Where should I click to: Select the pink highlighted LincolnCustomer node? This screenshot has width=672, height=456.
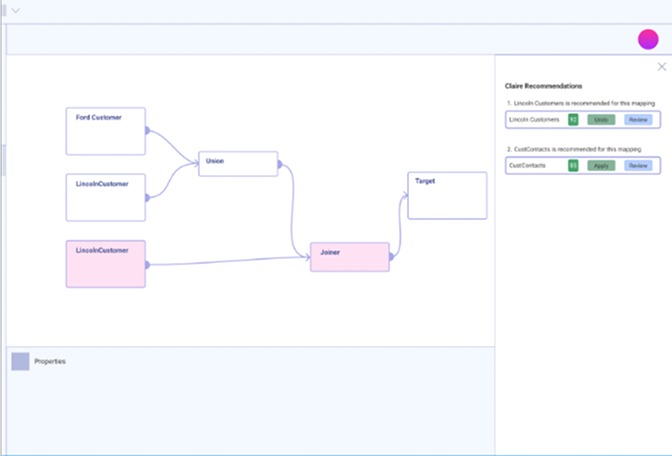click(x=105, y=264)
